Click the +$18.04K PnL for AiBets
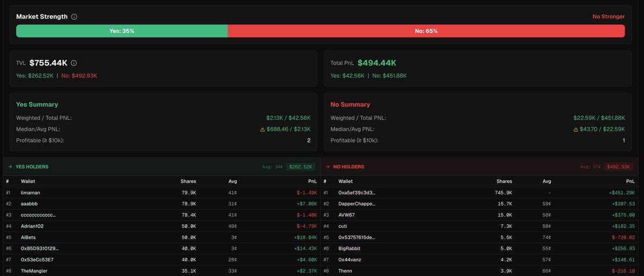 [306, 237]
